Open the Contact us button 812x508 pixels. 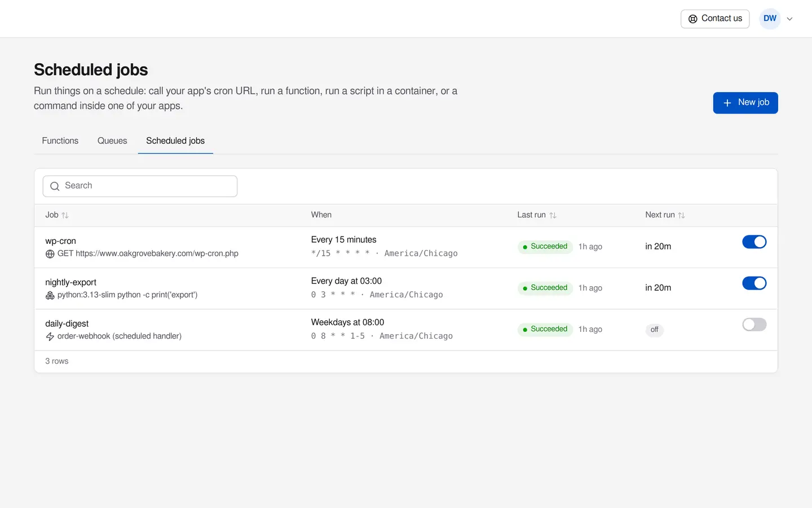coord(715,19)
